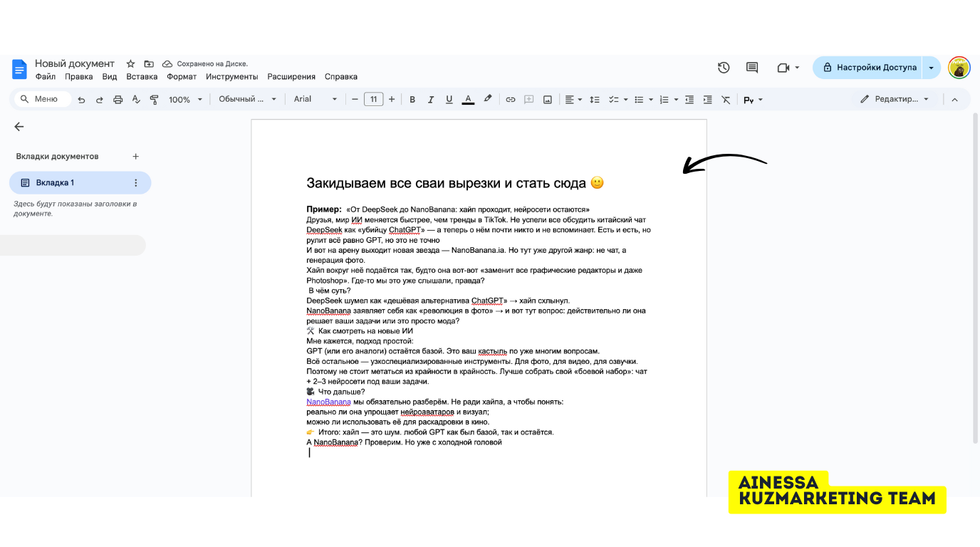Viewport: 980px width, 547px height.
Task: Select the «Вкладка 1» tab
Action: click(80, 183)
